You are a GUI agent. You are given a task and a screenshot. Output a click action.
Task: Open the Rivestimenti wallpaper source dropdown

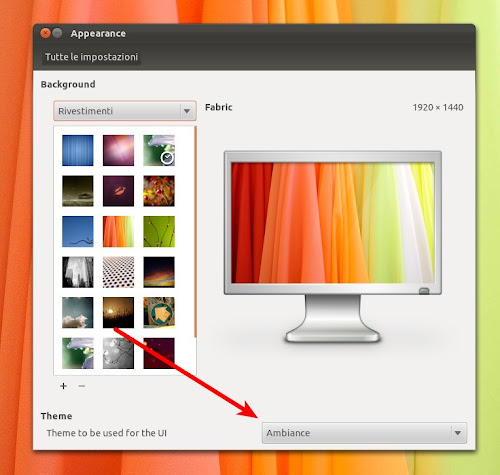tap(125, 111)
